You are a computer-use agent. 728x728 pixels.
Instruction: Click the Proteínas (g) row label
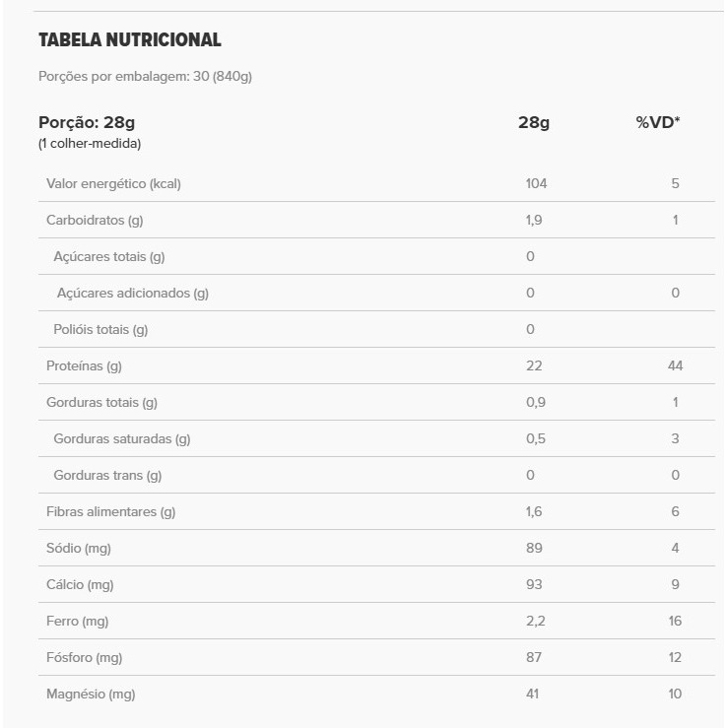(x=84, y=365)
